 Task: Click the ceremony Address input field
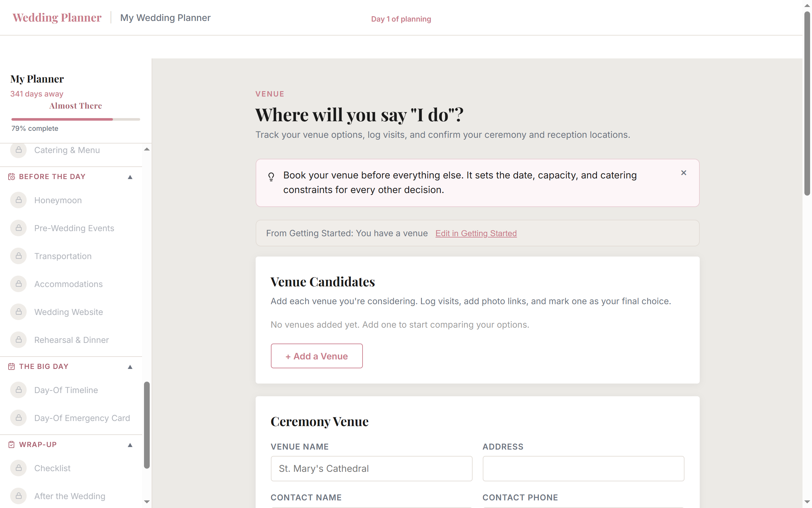pyautogui.click(x=583, y=468)
